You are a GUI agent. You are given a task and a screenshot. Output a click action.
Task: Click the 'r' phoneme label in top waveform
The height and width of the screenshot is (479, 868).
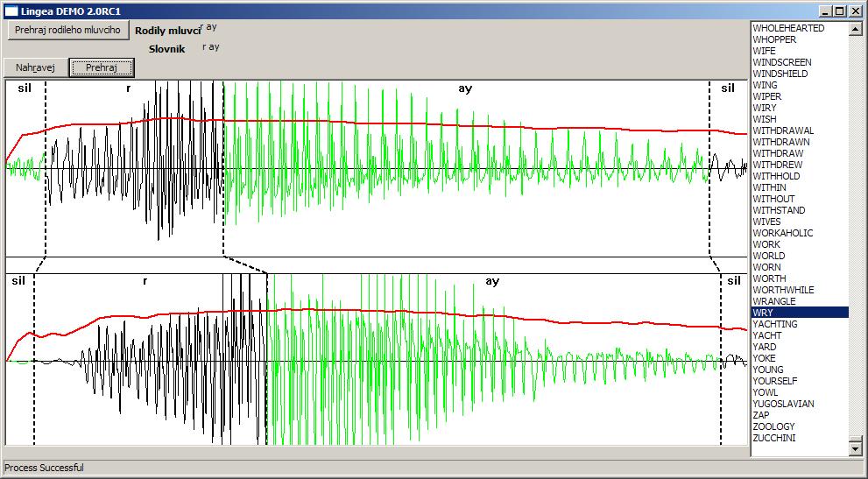(x=129, y=88)
